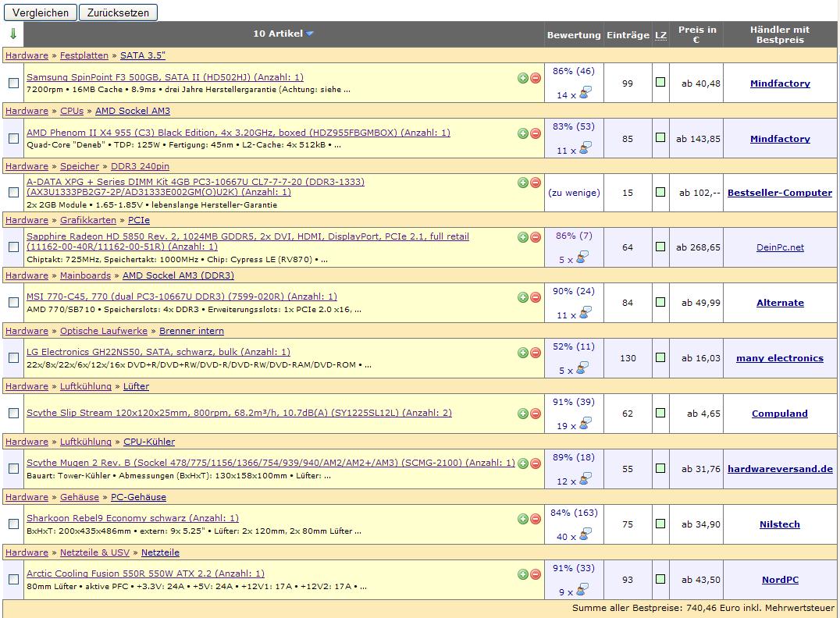Click the LZ column header
Screen dimensions: 840x618
tap(660, 35)
